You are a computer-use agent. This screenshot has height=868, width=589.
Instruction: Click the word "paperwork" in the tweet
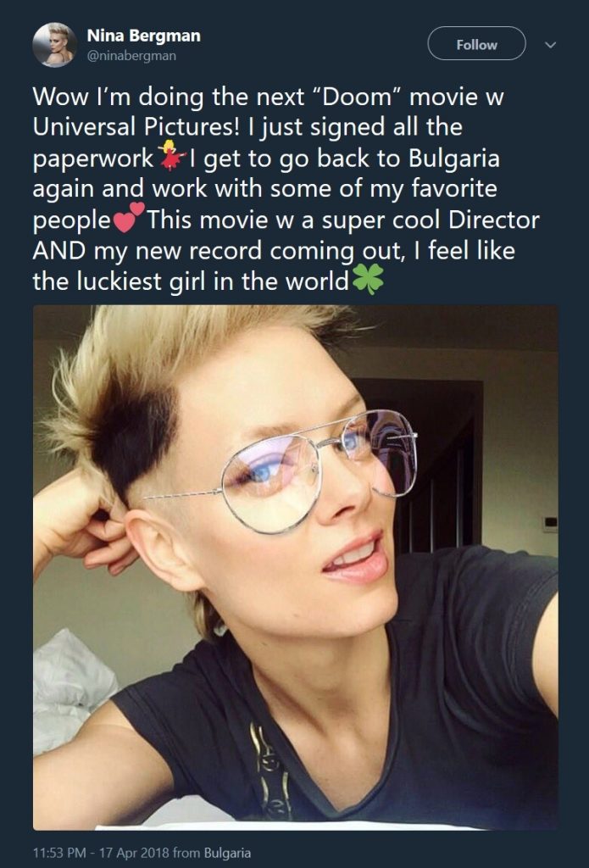point(93,160)
